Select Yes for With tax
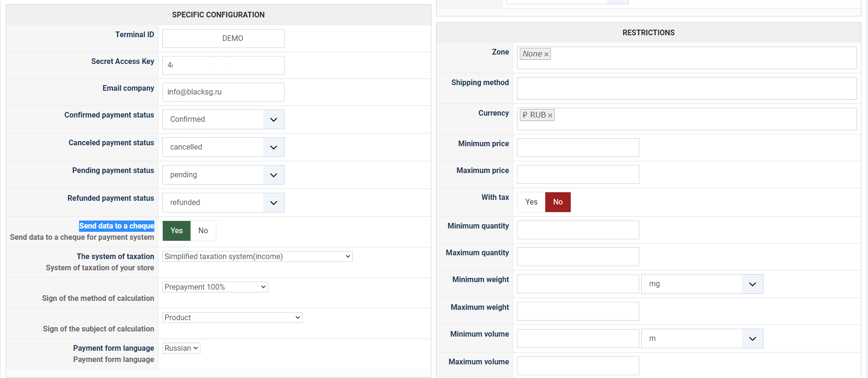The height and width of the screenshot is (378, 868). [x=531, y=202]
